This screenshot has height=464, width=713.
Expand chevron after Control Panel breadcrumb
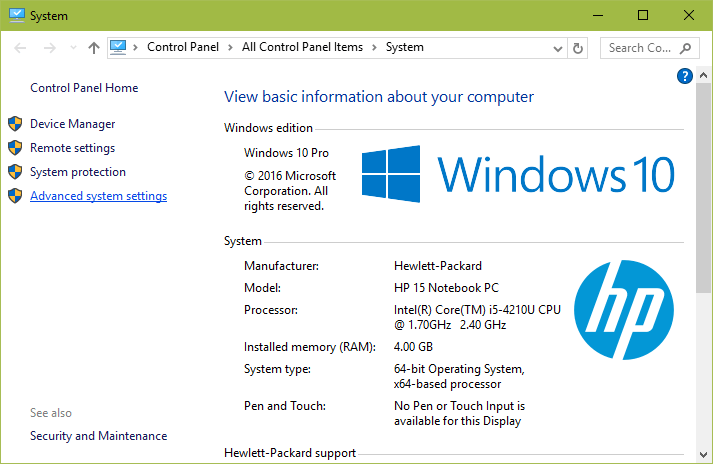point(231,47)
